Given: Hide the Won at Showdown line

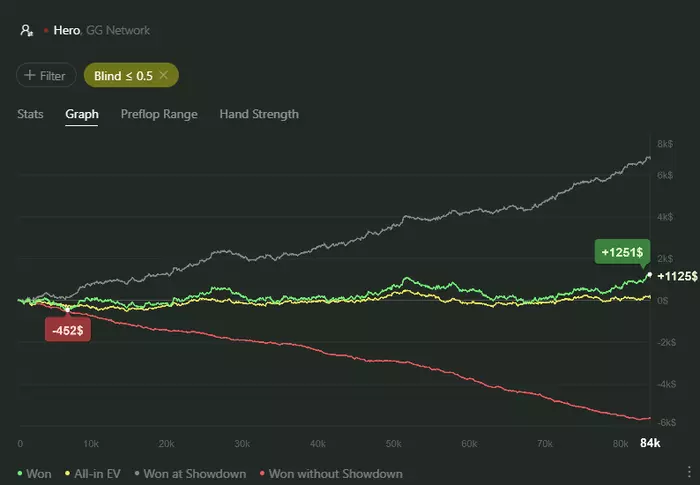Looking at the screenshot, I should pyautogui.click(x=195, y=473).
